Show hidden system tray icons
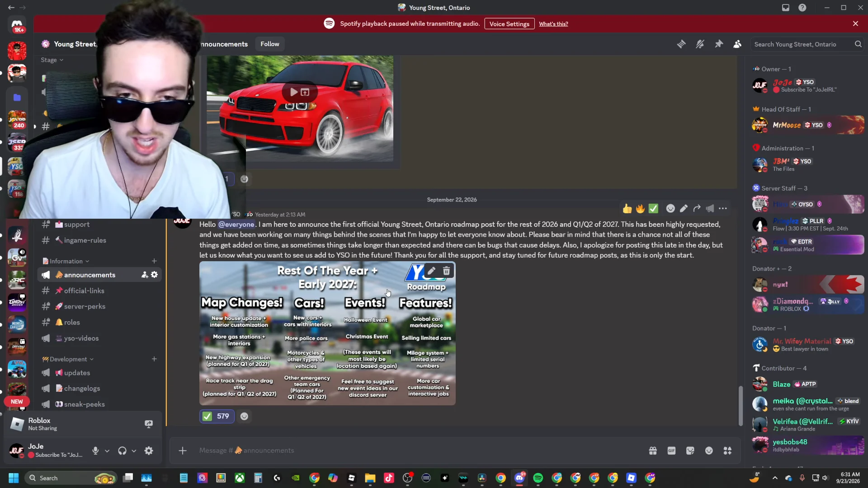Viewport: 868px width, 488px height. point(775,478)
